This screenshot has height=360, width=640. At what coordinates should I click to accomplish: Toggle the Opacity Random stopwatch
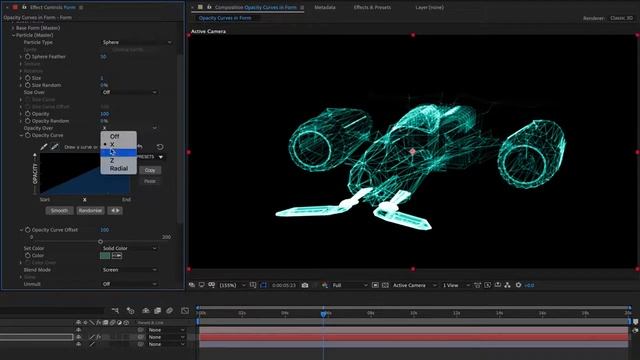coord(28,121)
